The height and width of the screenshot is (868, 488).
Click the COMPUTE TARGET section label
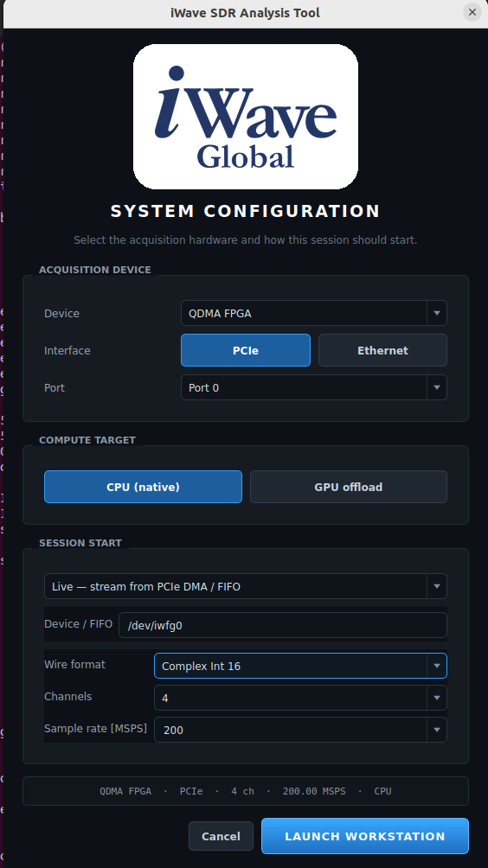click(87, 440)
